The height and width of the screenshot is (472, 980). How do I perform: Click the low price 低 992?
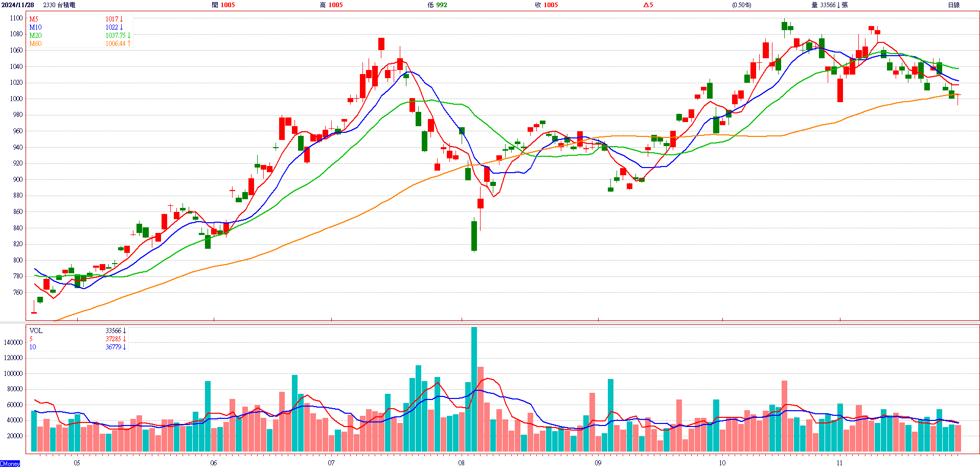(437, 5)
